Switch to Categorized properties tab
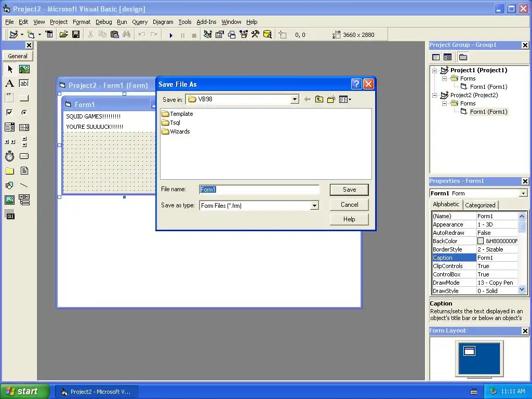 (x=480, y=205)
